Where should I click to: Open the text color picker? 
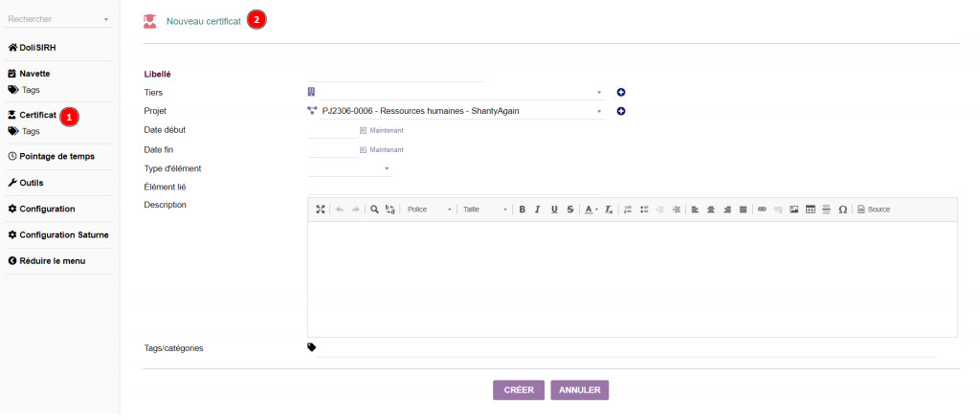pos(591,210)
